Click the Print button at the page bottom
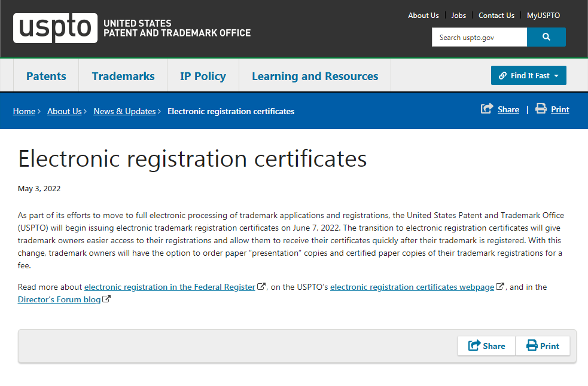The width and height of the screenshot is (588, 386). click(x=543, y=346)
